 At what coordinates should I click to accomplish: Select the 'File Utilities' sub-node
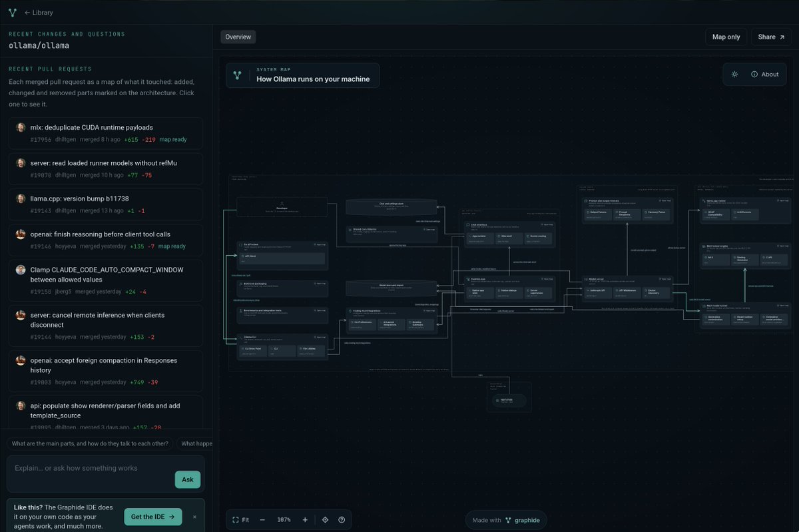tap(311, 351)
